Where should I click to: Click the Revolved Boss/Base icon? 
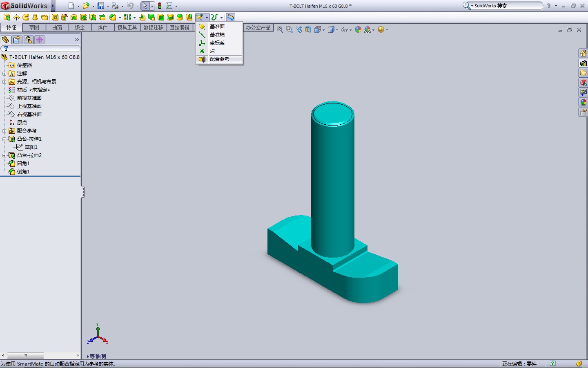click(16, 17)
